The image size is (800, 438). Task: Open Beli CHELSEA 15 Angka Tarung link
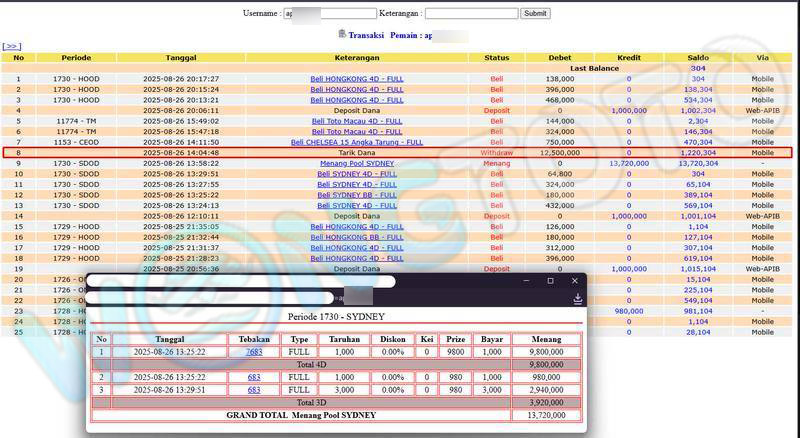(357, 142)
